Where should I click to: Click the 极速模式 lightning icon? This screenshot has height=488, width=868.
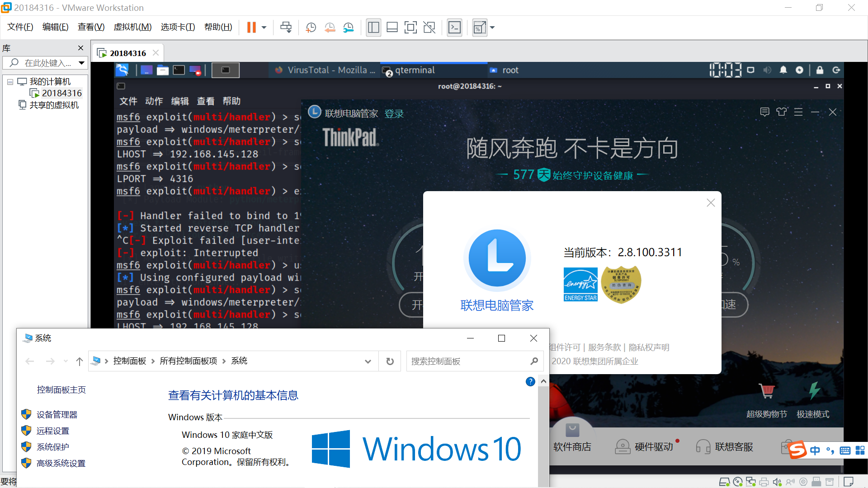[814, 390]
